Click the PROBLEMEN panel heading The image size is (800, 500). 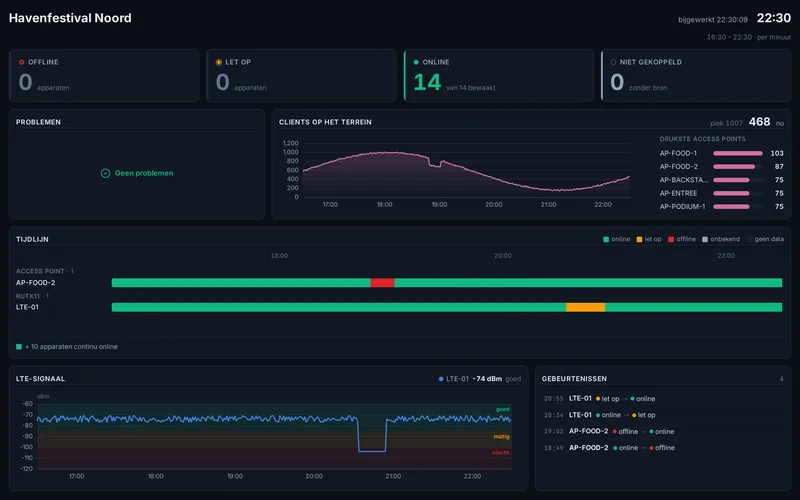point(38,122)
